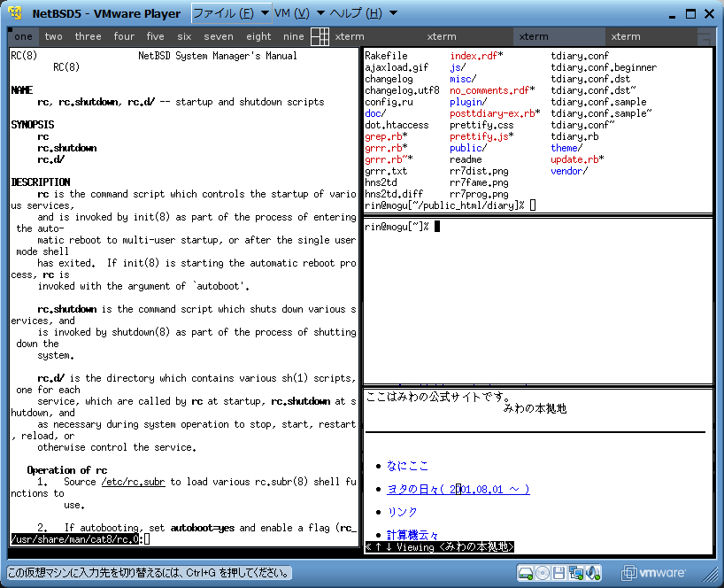Switch to workspace tag four
Image resolution: width=724 pixels, height=588 pixels.
124,36
